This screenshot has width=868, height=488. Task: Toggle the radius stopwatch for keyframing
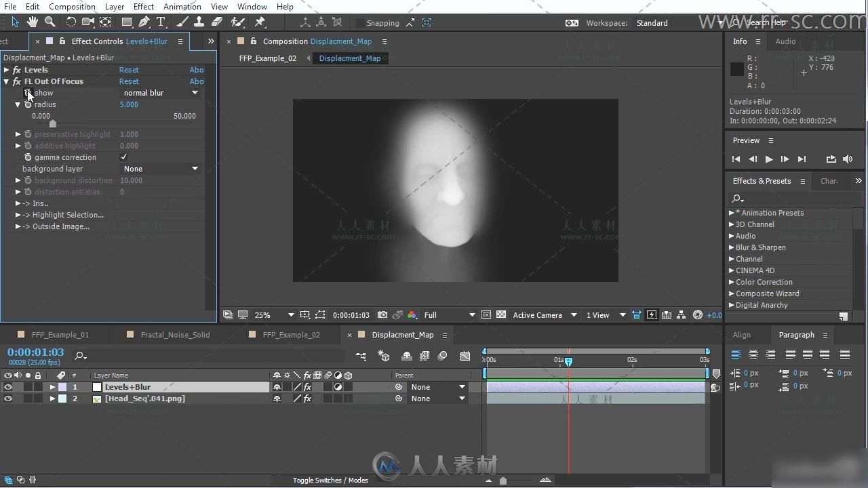[28, 104]
